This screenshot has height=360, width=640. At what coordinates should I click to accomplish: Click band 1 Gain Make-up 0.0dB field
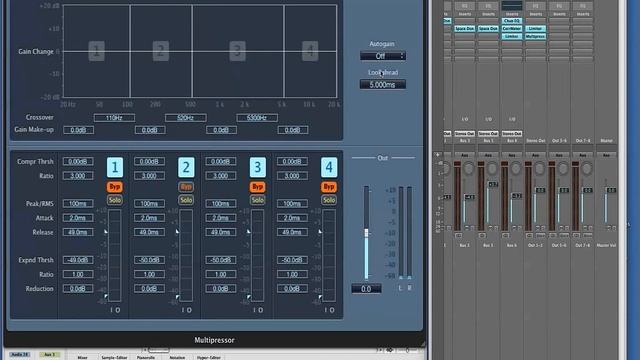pos(78,130)
